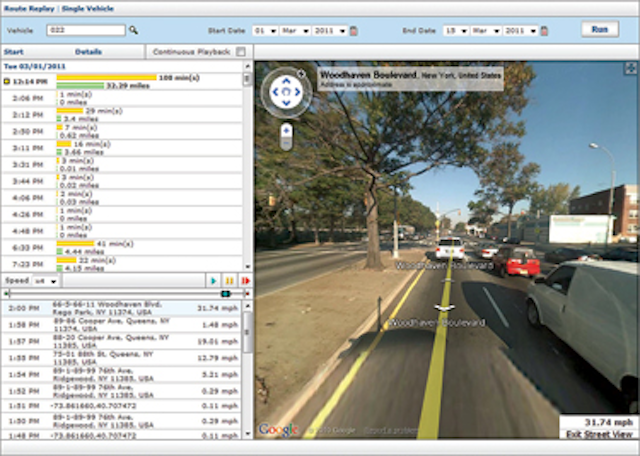Pause the route replay

click(x=229, y=281)
